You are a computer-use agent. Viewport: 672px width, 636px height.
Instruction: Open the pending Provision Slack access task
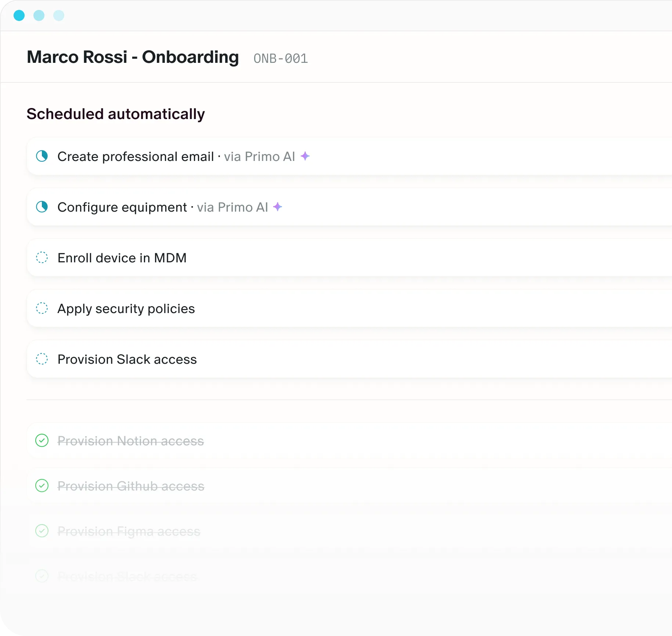(x=349, y=359)
